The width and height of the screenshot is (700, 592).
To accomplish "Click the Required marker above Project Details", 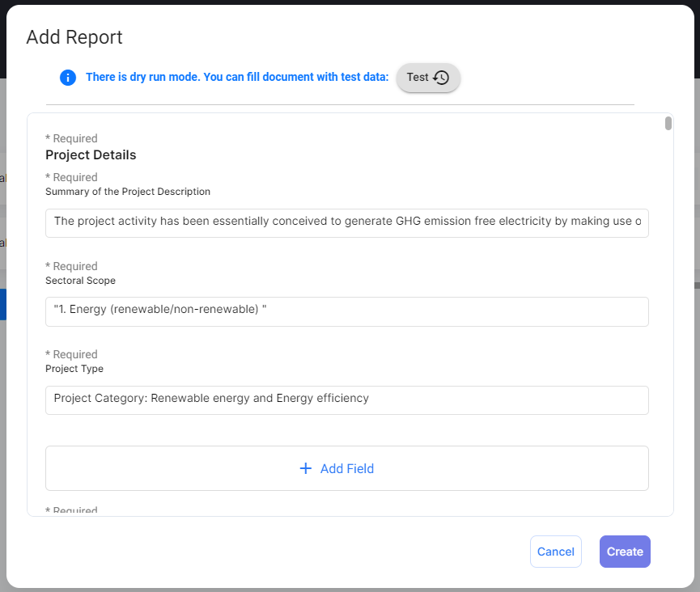I will (71, 138).
